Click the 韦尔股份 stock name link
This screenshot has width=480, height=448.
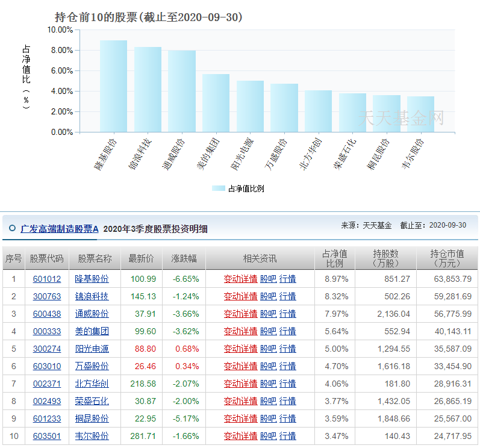click(x=92, y=436)
